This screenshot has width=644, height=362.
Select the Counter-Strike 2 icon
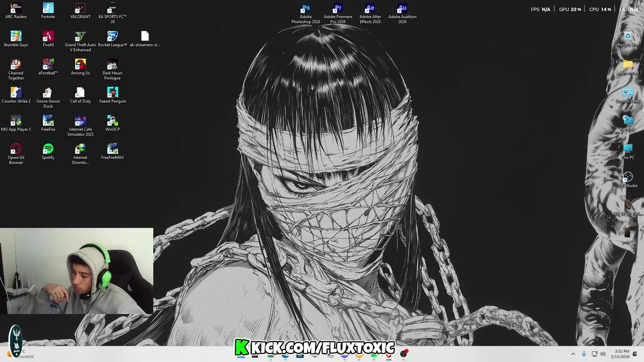(x=16, y=95)
